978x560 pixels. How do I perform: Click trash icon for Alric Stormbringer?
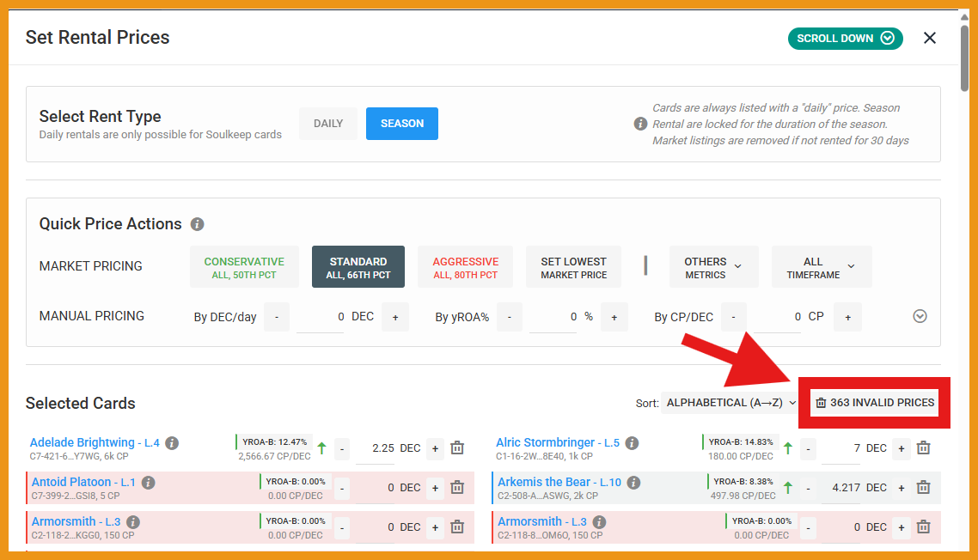click(x=923, y=448)
